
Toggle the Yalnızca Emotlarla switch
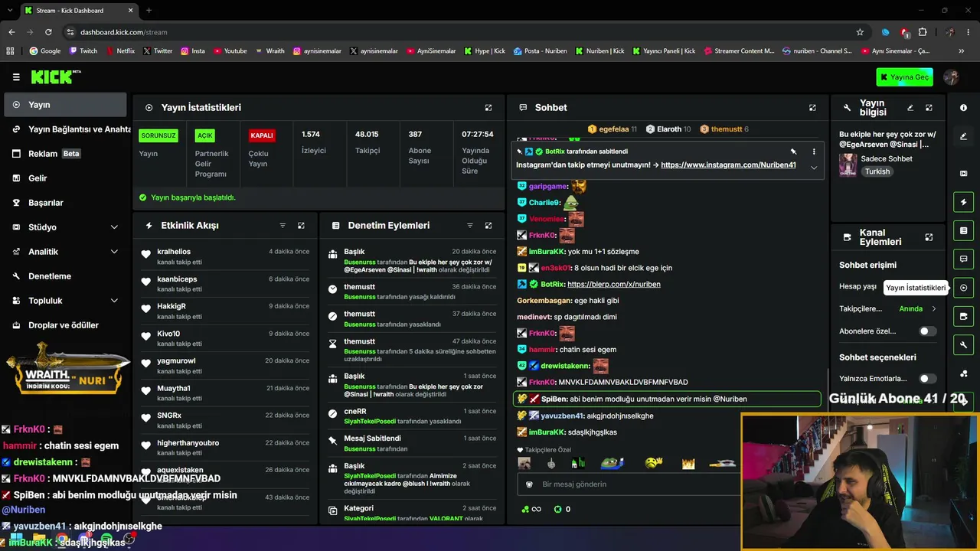pyautogui.click(x=927, y=379)
